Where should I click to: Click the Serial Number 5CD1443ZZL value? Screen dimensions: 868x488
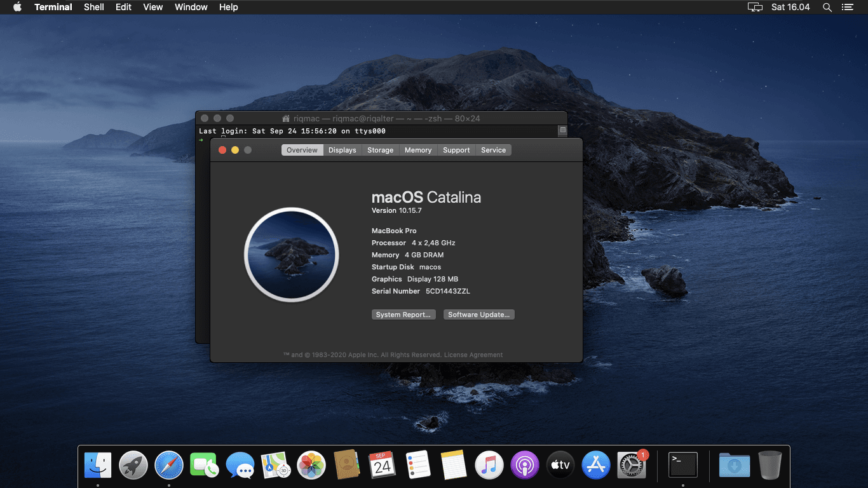tap(448, 291)
